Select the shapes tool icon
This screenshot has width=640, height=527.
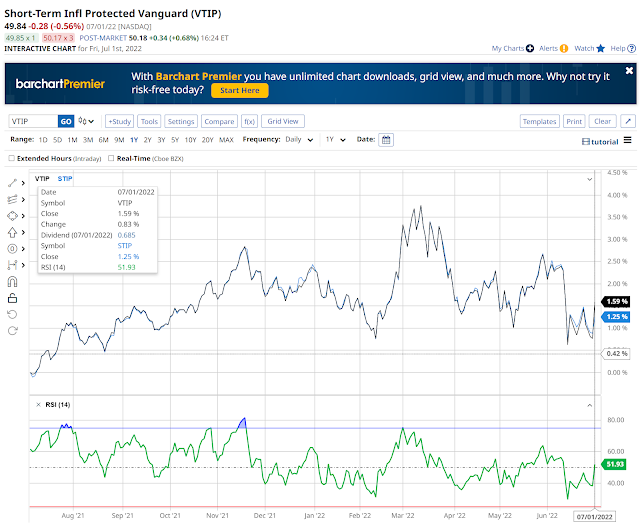click(x=13, y=216)
